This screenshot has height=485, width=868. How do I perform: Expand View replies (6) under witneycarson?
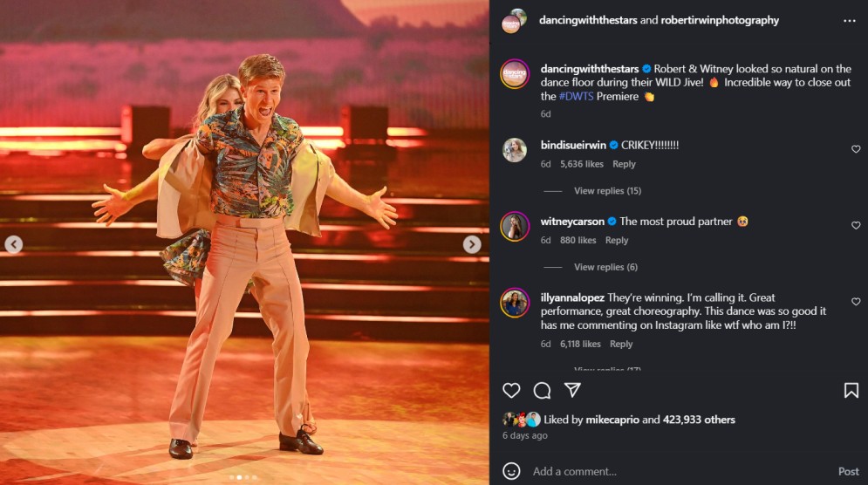(605, 267)
